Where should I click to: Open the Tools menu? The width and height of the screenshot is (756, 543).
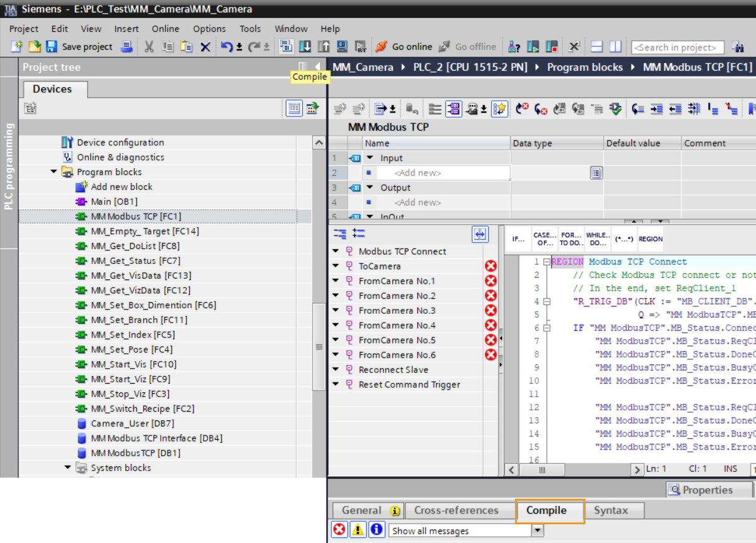click(x=250, y=28)
